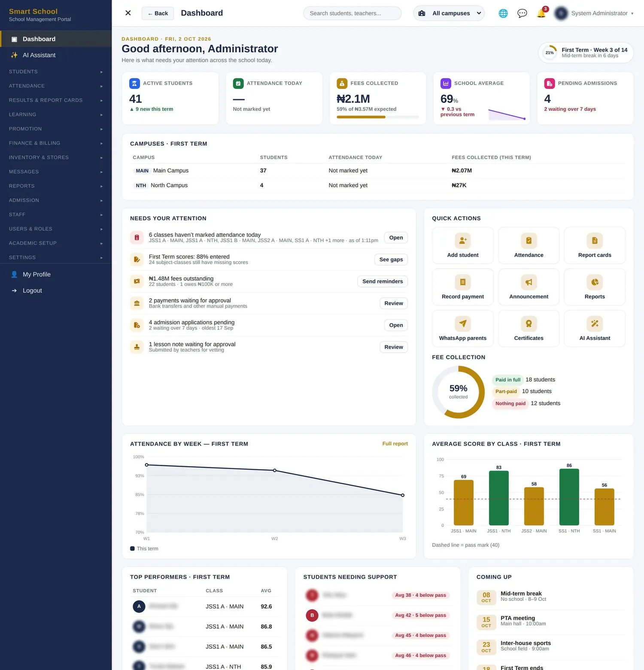Open the language globe icon
Image resolution: width=644 pixels, height=670 pixels.
tap(503, 13)
